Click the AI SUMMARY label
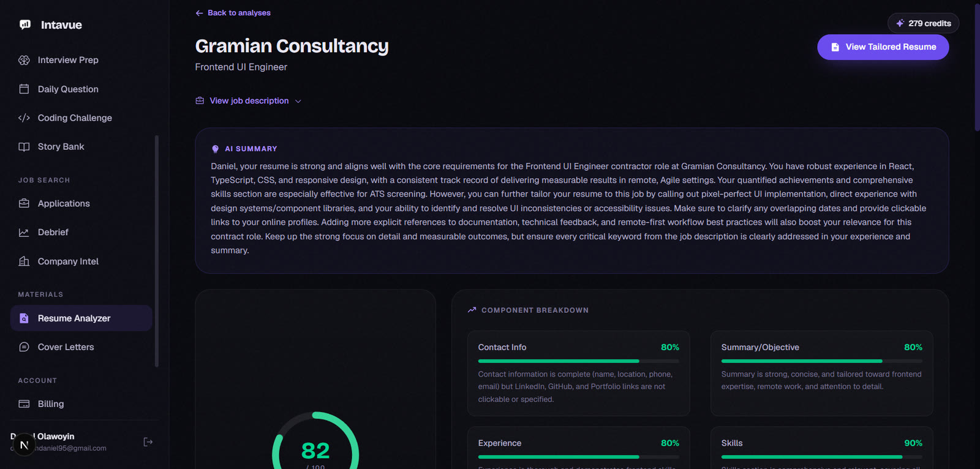Image resolution: width=980 pixels, height=469 pixels. 251,149
